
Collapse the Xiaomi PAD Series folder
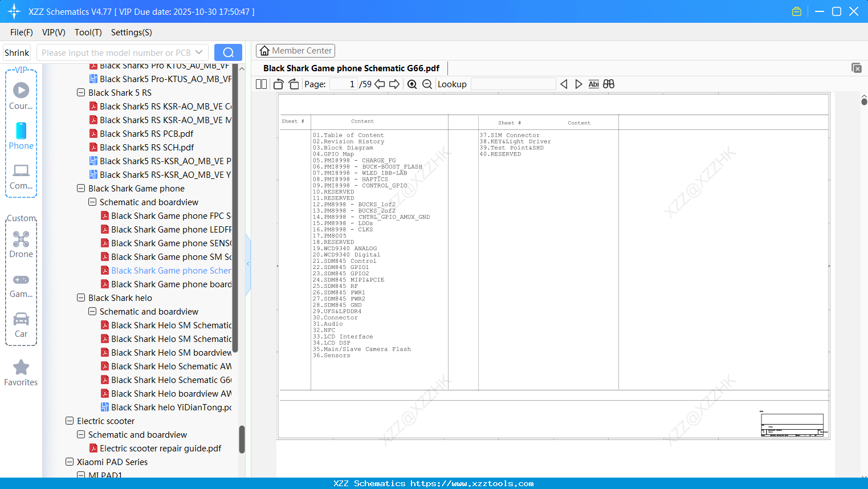pyautogui.click(x=70, y=462)
